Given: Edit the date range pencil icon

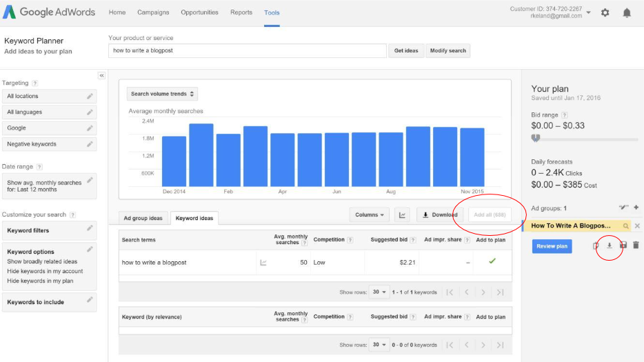Looking at the screenshot, I should [x=90, y=180].
